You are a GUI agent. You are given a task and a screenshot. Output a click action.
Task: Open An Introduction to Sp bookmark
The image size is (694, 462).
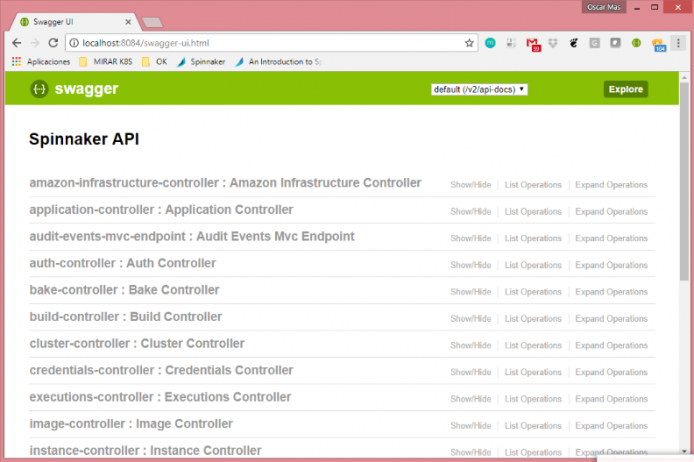(x=279, y=62)
